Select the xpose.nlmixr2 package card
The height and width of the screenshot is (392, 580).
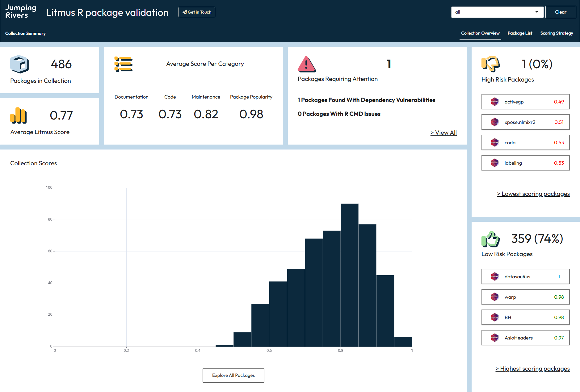[526, 122]
